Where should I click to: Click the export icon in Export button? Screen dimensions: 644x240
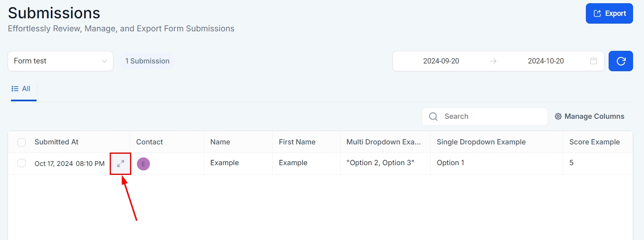coord(597,13)
